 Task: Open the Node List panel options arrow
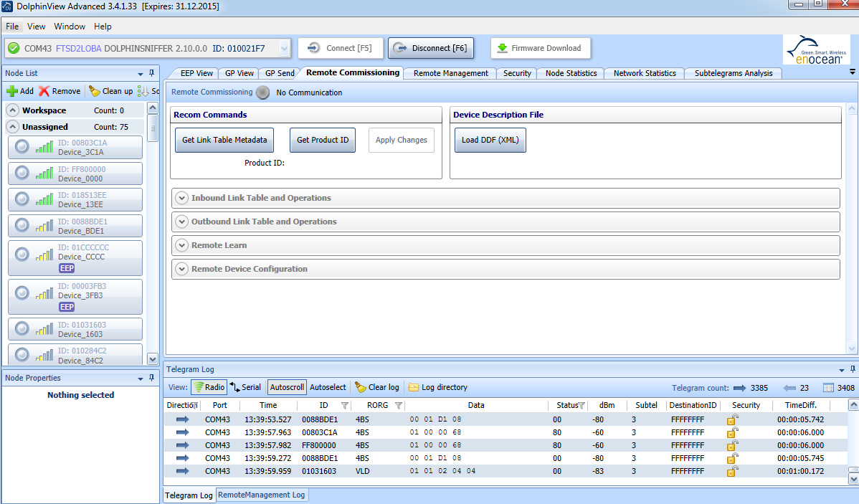[x=141, y=73]
